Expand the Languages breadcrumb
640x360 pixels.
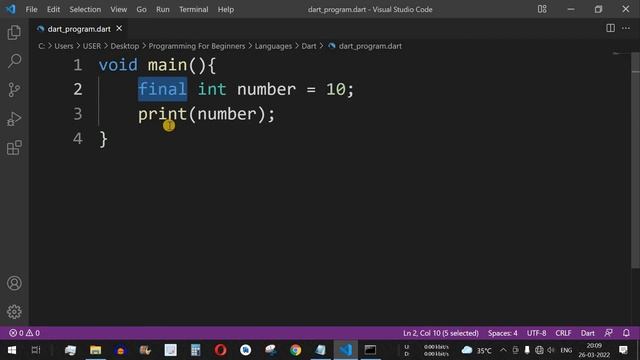[x=273, y=46]
